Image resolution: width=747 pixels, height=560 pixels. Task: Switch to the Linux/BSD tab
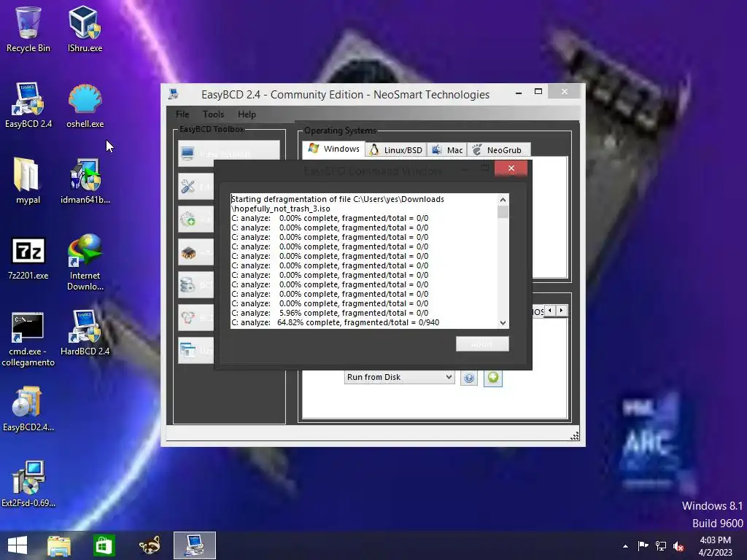coord(396,150)
